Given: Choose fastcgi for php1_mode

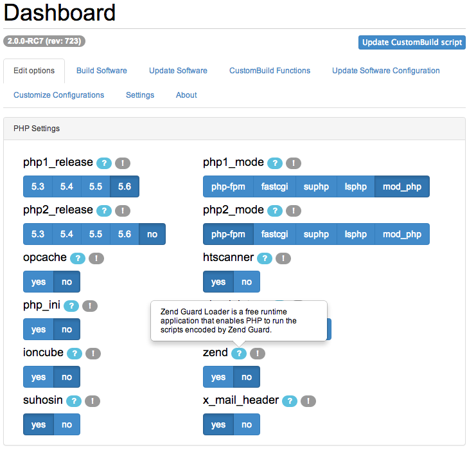Looking at the screenshot, I should click(274, 186).
